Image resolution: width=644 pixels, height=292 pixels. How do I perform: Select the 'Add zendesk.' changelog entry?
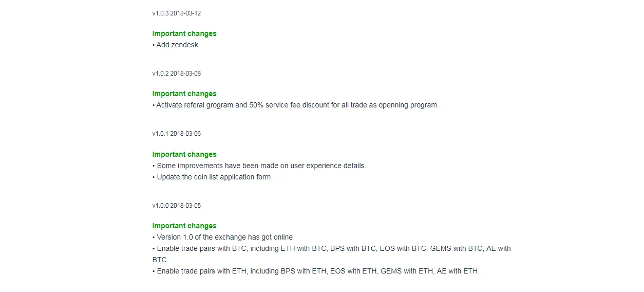[176, 45]
